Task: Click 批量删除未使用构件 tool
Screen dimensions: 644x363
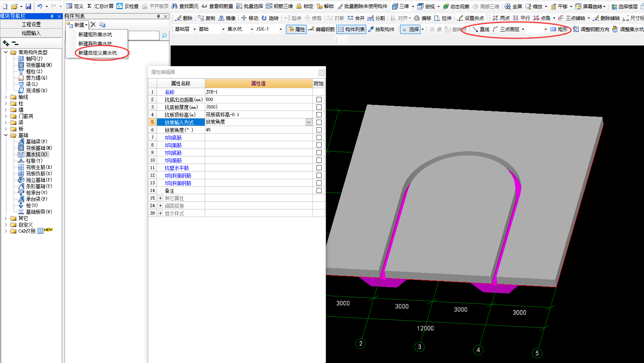Action: click(362, 6)
